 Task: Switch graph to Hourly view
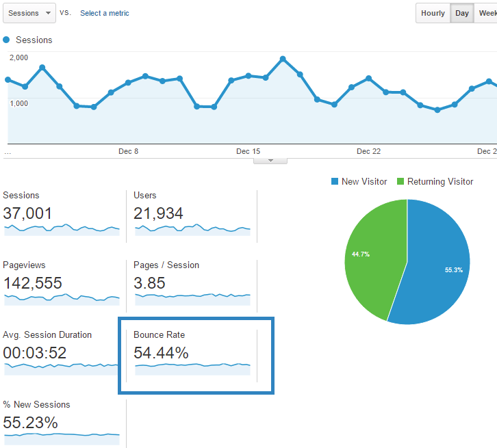tap(433, 13)
